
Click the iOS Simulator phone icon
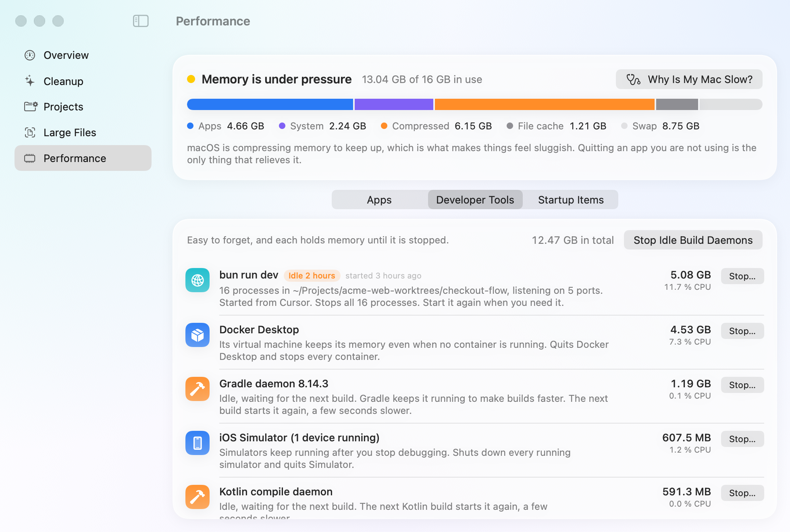point(197,443)
